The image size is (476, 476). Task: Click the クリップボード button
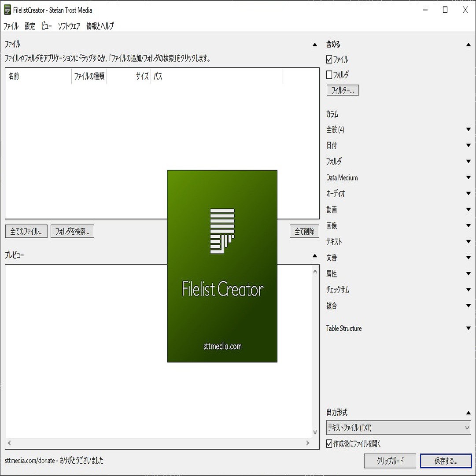pos(391,461)
